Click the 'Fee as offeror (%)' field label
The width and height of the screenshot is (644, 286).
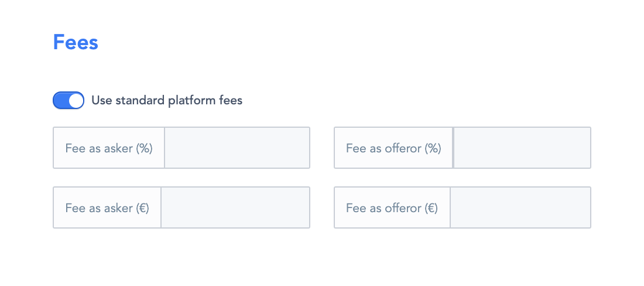(393, 148)
